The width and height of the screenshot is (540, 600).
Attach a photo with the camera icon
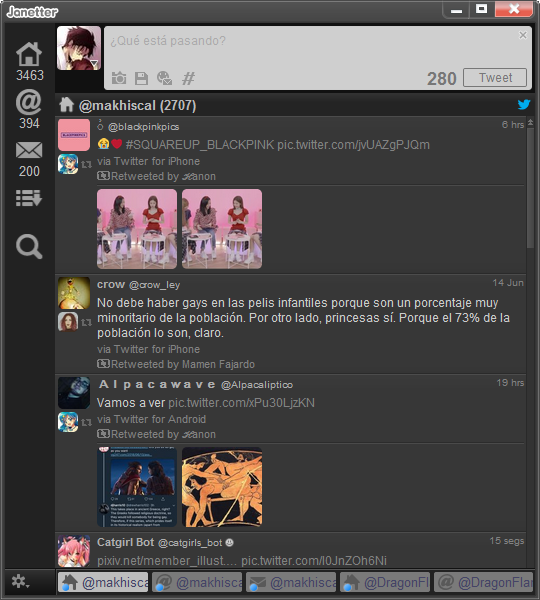click(x=119, y=78)
